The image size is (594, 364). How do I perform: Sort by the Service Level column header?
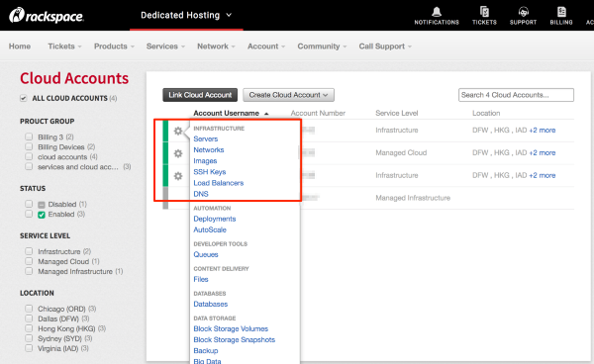397,113
